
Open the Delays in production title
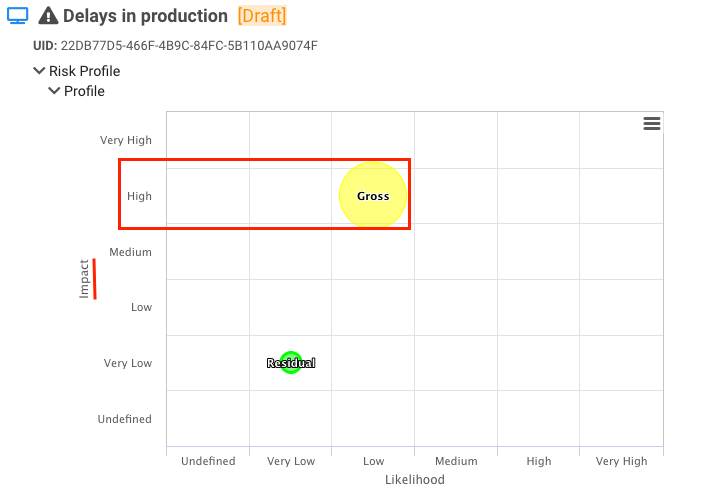point(145,16)
